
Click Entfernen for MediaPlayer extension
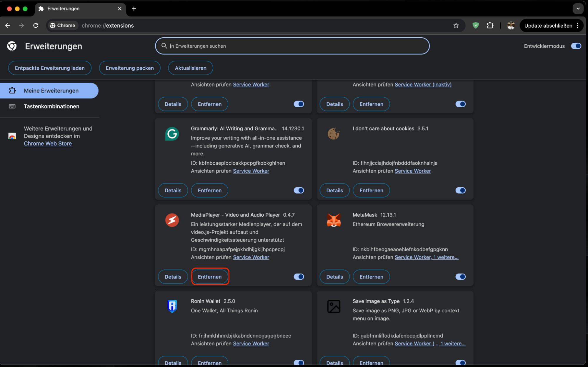[x=210, y=277]
